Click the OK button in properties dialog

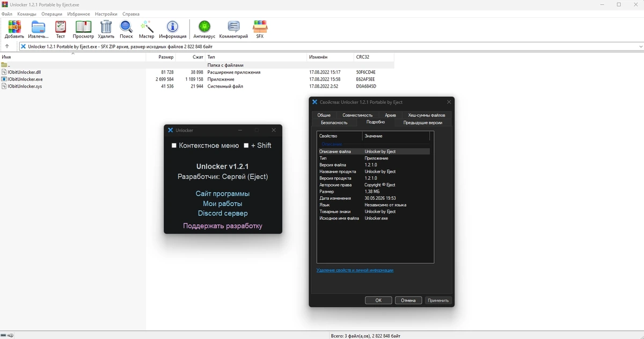(x=378, y=300)
